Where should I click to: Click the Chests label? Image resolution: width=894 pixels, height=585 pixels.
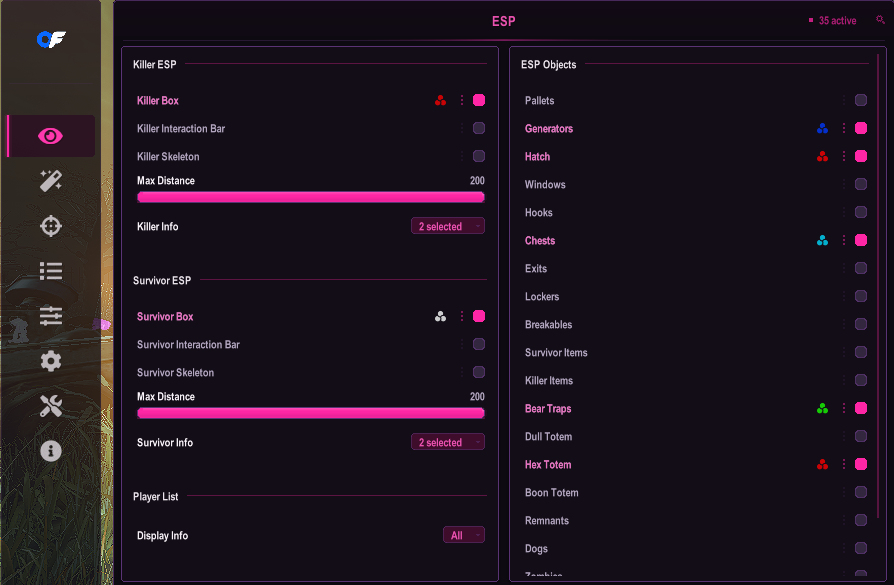[540, 241]
